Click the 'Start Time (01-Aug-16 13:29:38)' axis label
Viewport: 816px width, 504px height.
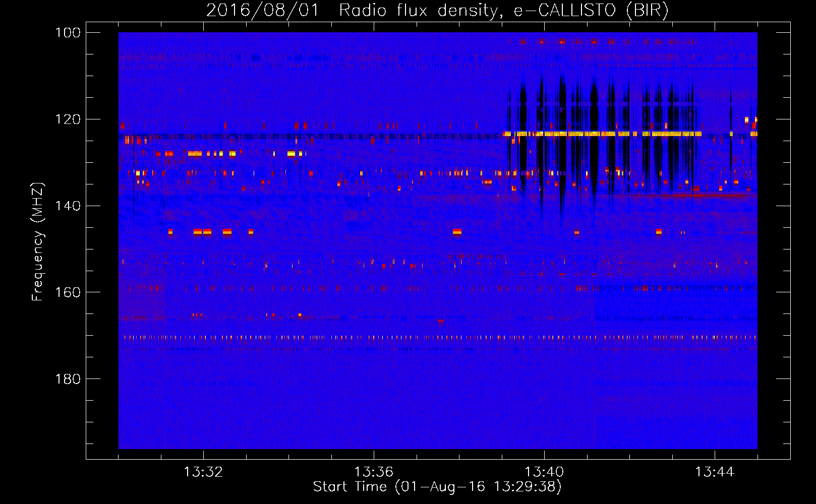pos(437,487)
